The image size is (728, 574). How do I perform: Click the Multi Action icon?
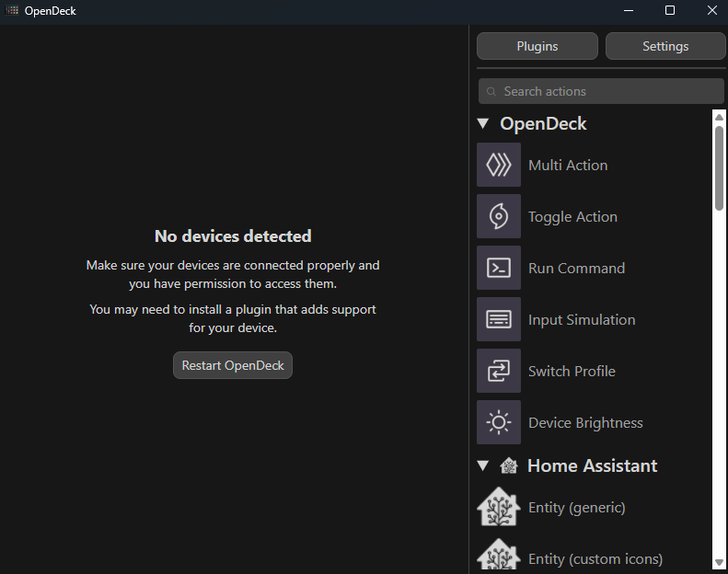click(x=499, y=165)
